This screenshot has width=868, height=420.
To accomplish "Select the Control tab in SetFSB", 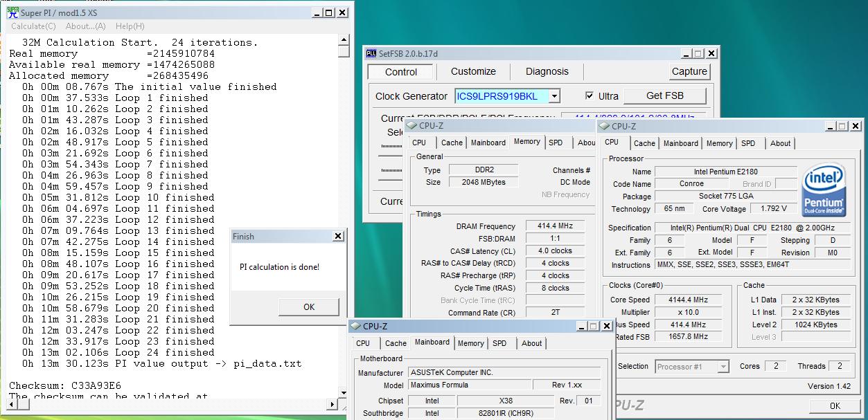I will (x=401, y=72).
